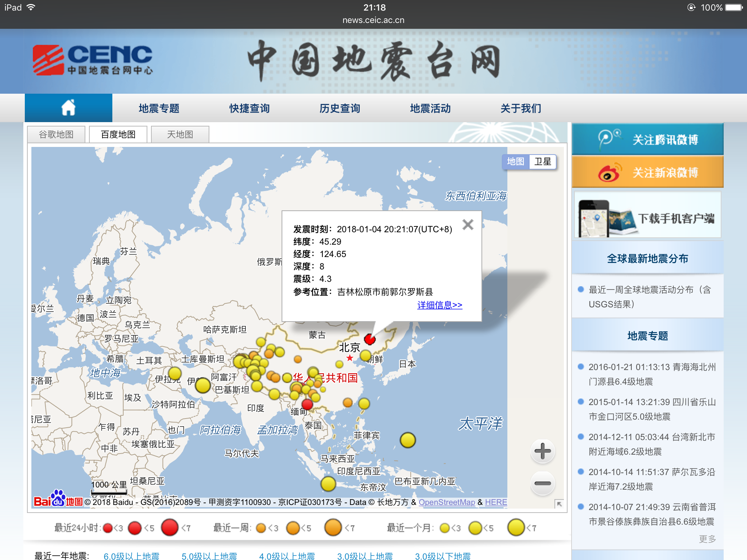
Task: Close the earthquake info popup
Action: (x=468, y=225)
